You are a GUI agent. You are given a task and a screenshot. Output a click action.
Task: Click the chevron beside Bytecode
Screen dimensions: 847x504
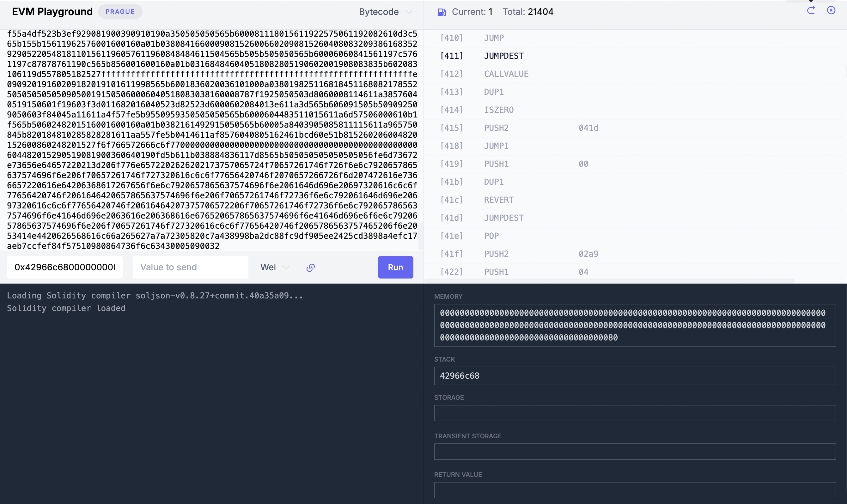click(x=409, y=12)
